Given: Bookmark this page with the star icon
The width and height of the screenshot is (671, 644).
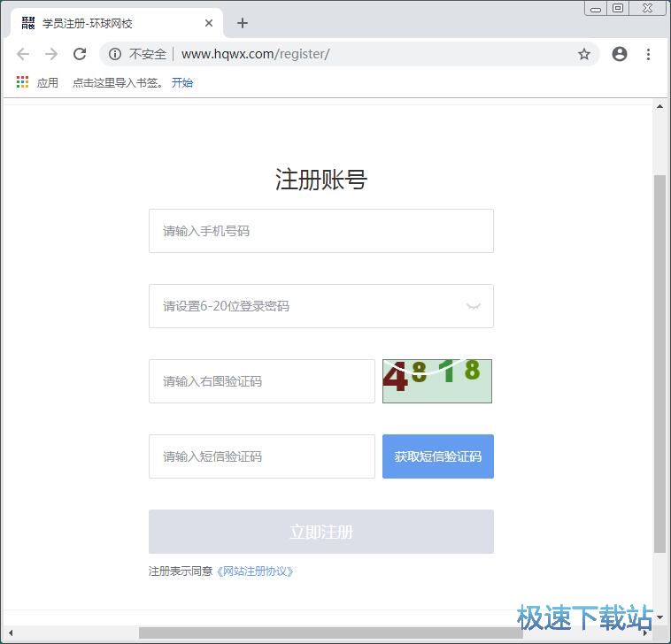Looking at the screenshot, I should 584,54.
